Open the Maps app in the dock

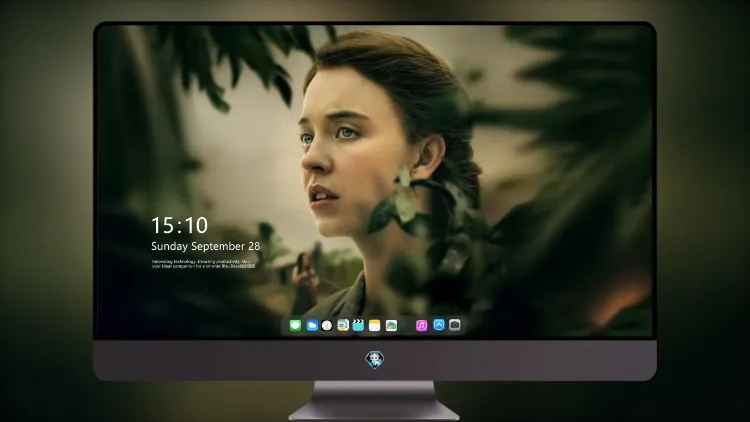[x=343, y=325]
